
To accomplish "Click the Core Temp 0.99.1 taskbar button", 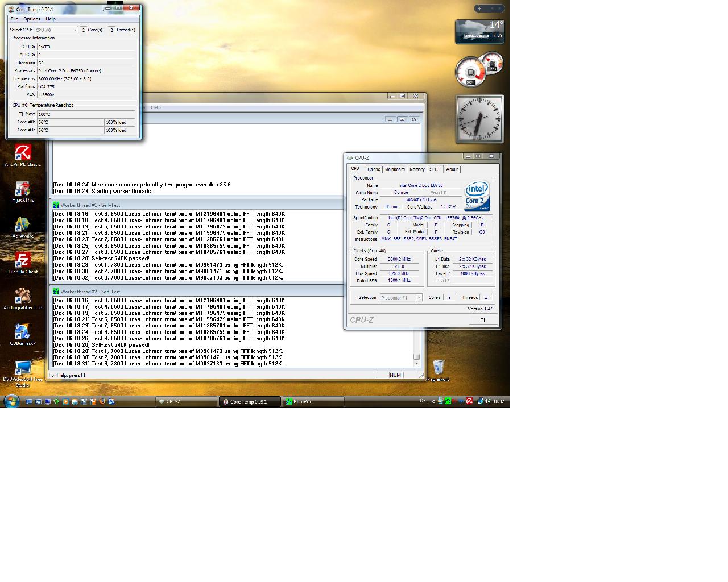I will pyautogui.click(x=250, y=401).
